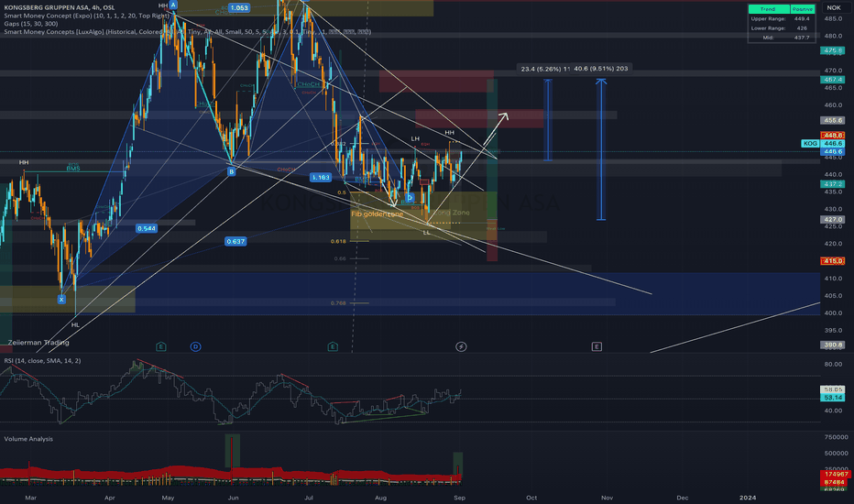Image resolution: width=854 pixels, height=504 pixels.
Task: Click the dividend D marker near May
Action: (x=195, y=346)
